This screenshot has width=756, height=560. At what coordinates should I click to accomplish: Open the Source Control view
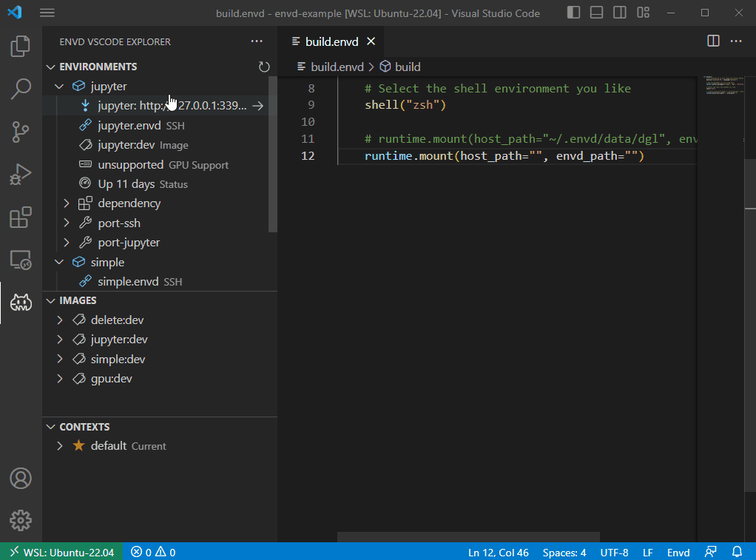click(21, 132)
